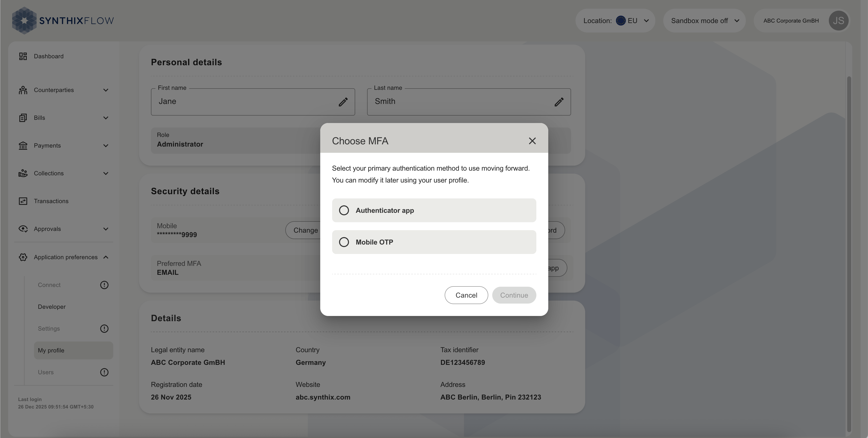The height and width of the screenshot is (438, 868).
Task: Collapse the Application preferences section
Action: (106, 257)
